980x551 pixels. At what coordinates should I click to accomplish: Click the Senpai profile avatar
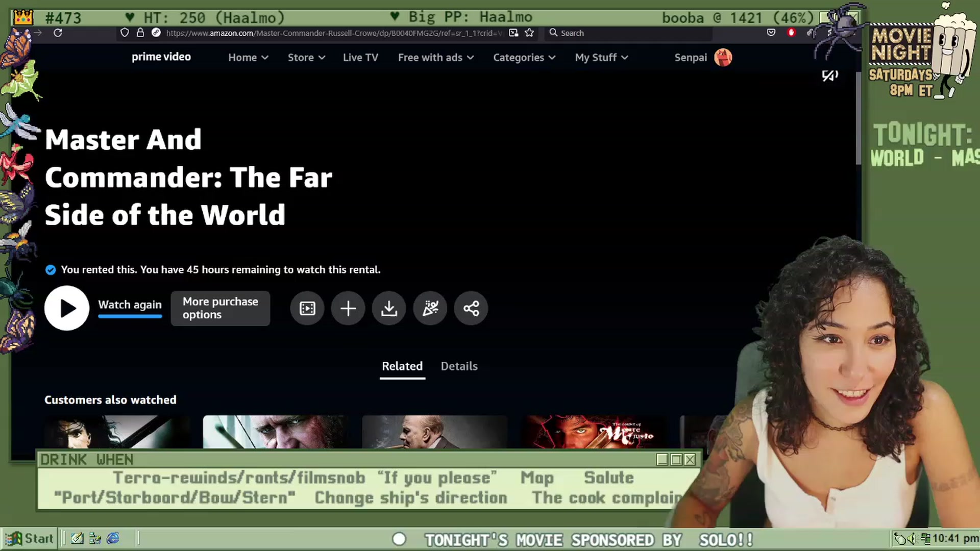(x=723, y=57)
